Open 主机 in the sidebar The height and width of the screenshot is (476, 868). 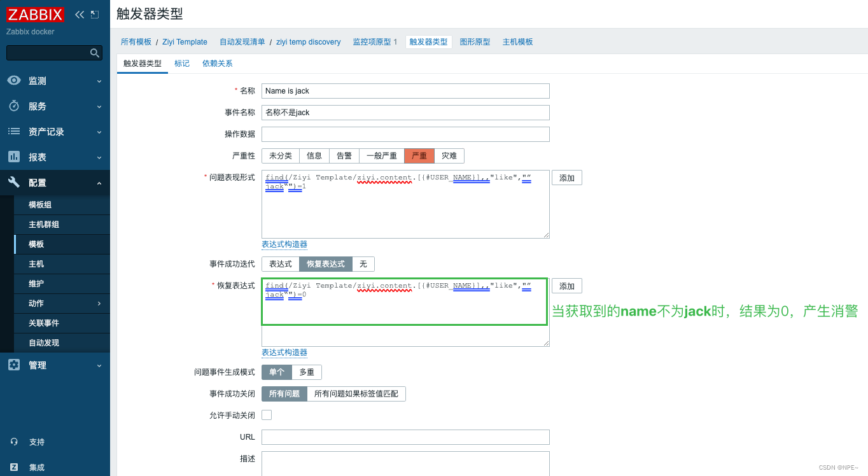62,264
